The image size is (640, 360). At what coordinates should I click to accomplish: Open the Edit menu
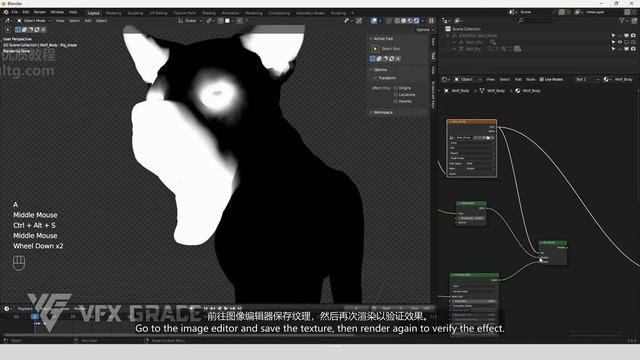pyautogui.click(x=26, y=12)
